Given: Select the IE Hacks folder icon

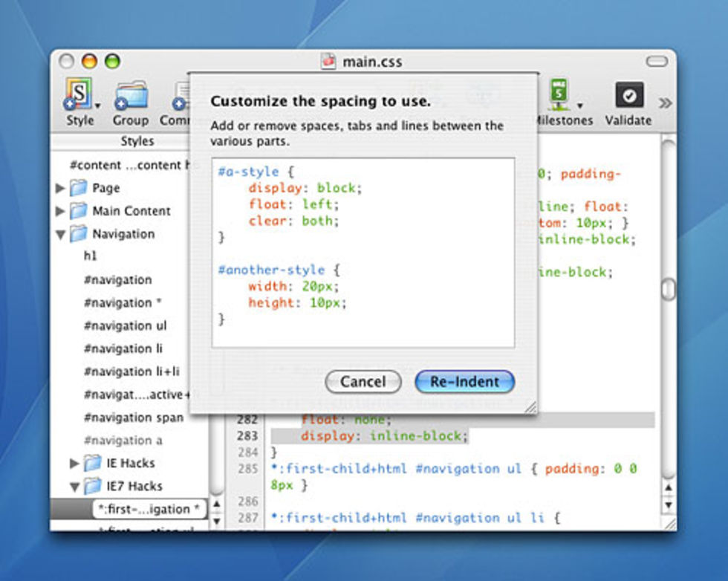Looking at the screenshot, I should tap(93, 463).
